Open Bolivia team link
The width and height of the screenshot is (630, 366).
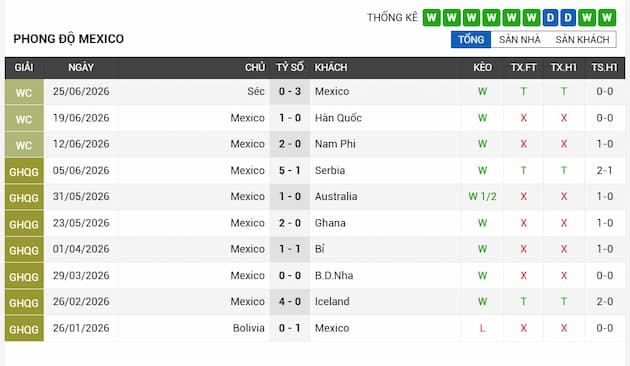[x=249, y=328]
